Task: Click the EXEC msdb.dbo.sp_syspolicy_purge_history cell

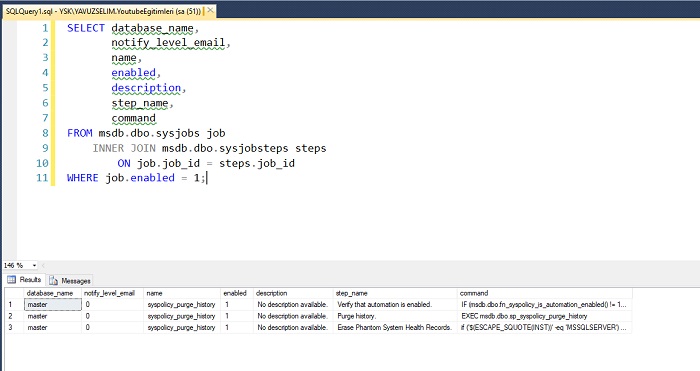Action: tap(545, 316)
